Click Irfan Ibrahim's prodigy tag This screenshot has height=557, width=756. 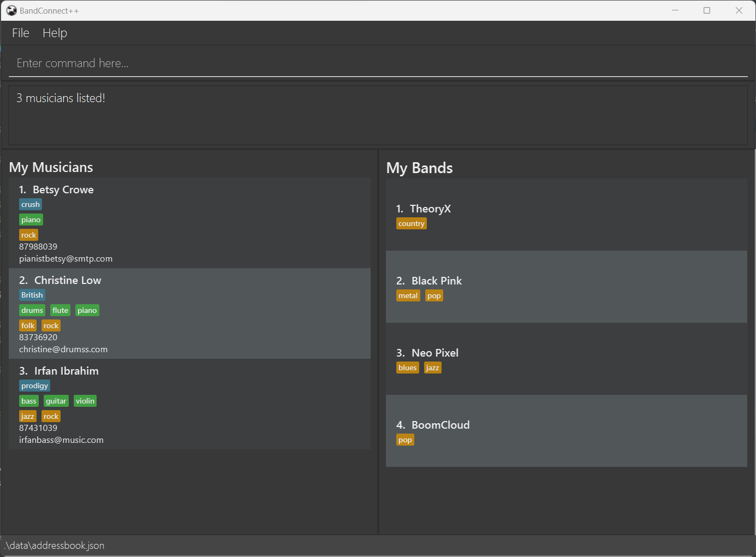click(35, 386)
